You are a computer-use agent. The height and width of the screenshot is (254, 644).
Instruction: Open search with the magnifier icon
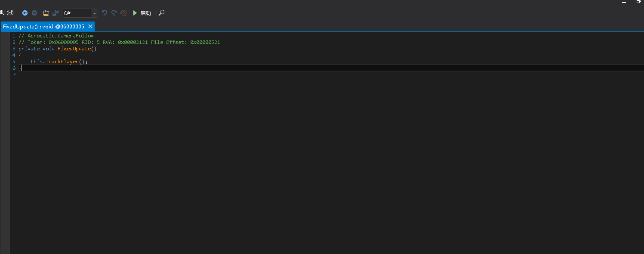[x=161, y=13]
